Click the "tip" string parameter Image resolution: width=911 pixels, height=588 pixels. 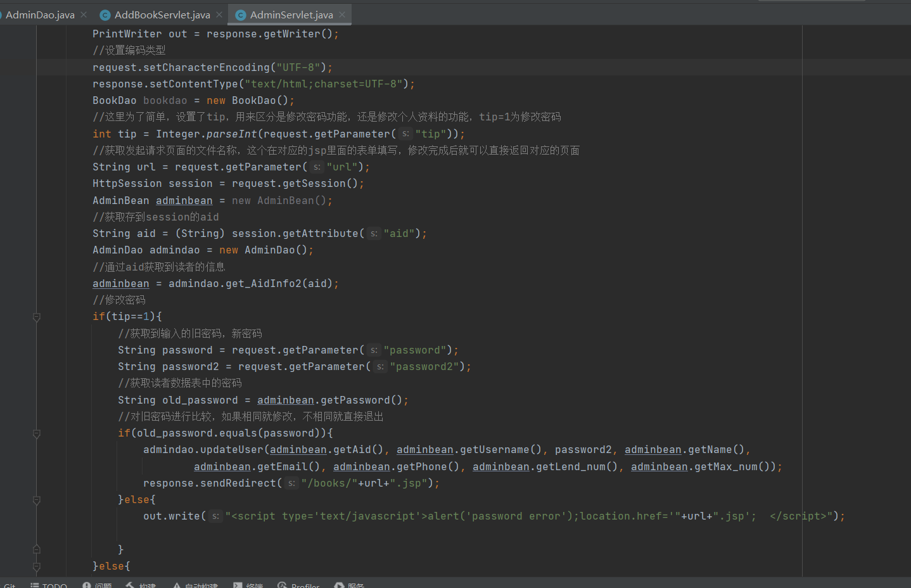(431, 134)
